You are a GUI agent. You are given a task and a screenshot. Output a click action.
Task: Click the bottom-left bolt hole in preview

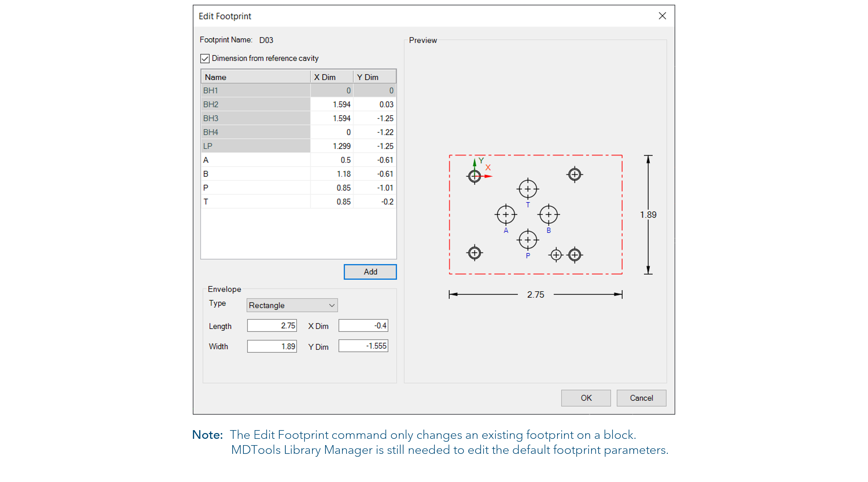click(475, 253)
